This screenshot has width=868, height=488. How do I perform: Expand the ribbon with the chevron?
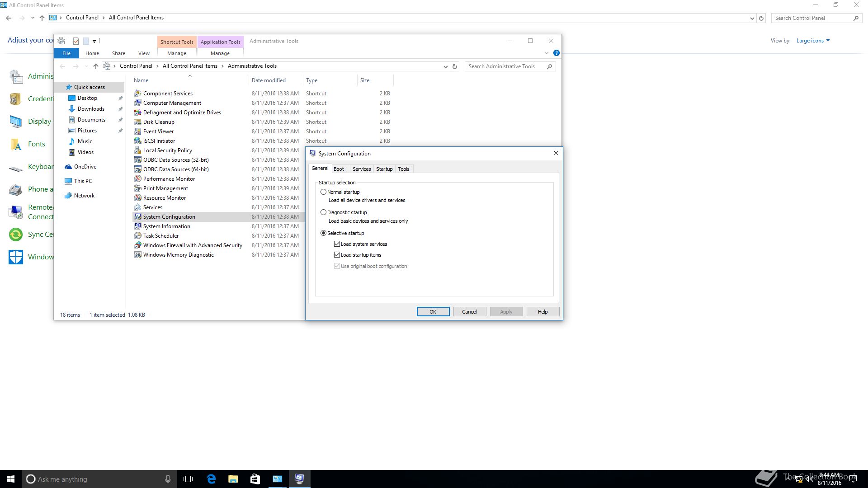coord(546,53)
